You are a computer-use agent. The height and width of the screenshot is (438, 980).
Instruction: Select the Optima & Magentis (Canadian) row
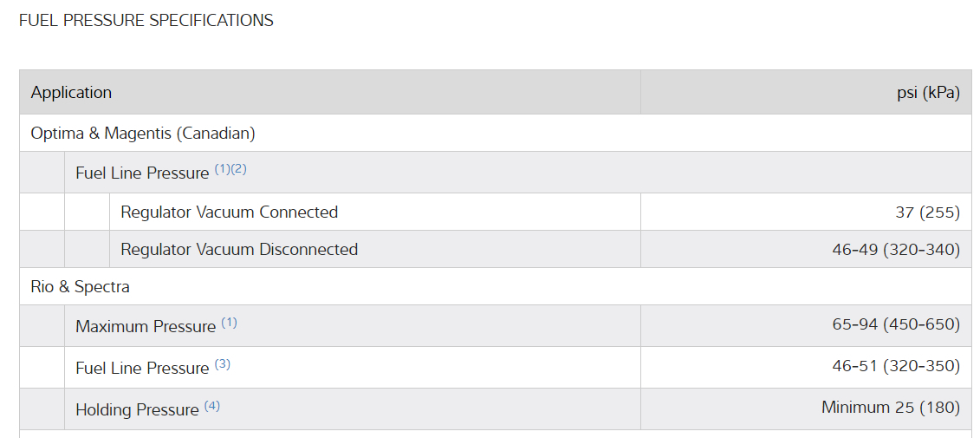pos(143,134)
